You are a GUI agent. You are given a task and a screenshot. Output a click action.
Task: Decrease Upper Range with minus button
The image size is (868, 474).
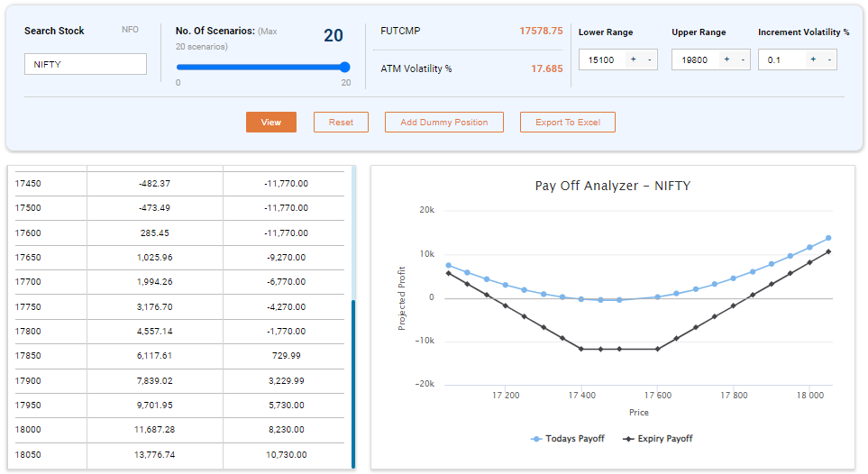point(742,59)
